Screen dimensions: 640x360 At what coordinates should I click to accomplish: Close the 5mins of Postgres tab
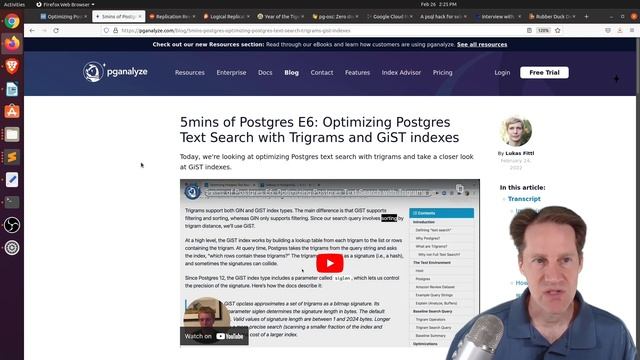[x=140, y=16]
